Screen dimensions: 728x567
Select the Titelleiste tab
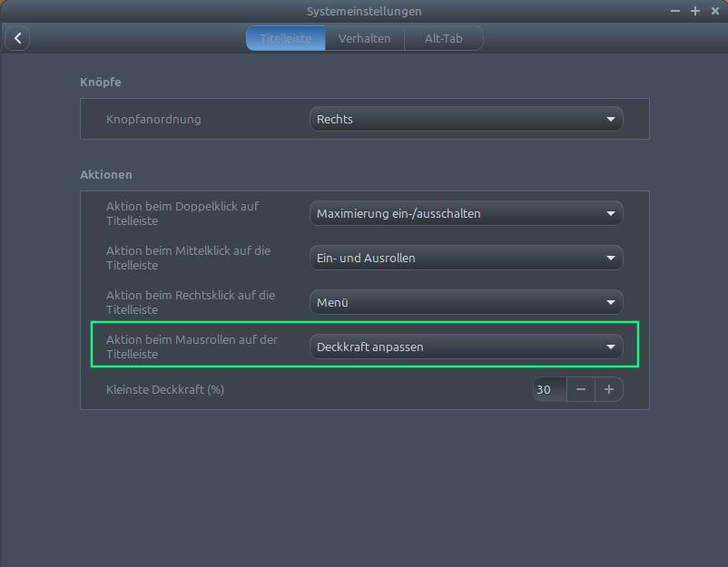(x=285, y=38)
